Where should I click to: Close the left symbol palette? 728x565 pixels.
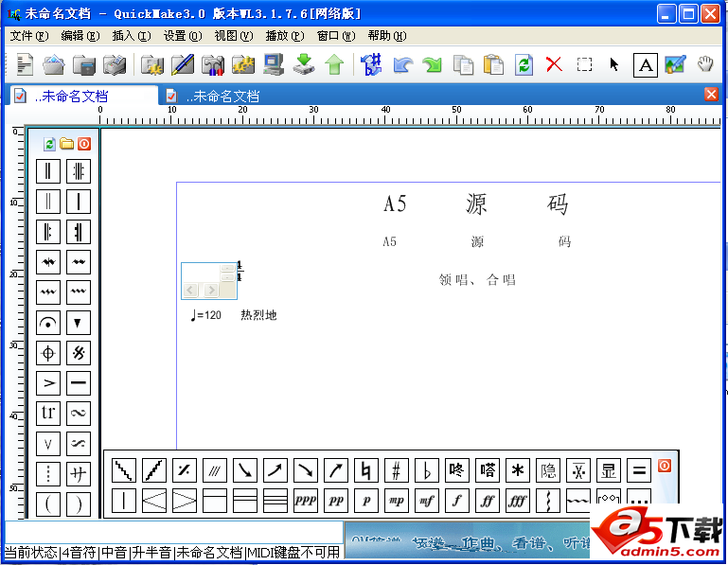point(84,144)
